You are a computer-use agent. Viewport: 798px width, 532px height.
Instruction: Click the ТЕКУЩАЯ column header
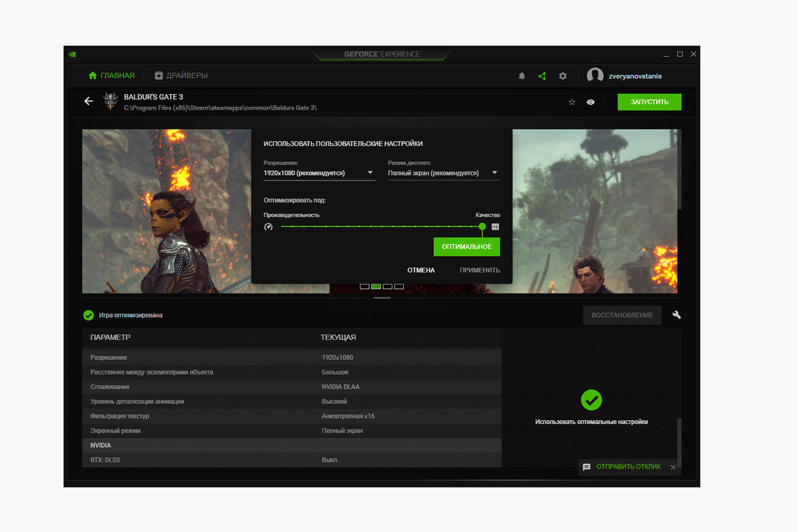point(338,337)
